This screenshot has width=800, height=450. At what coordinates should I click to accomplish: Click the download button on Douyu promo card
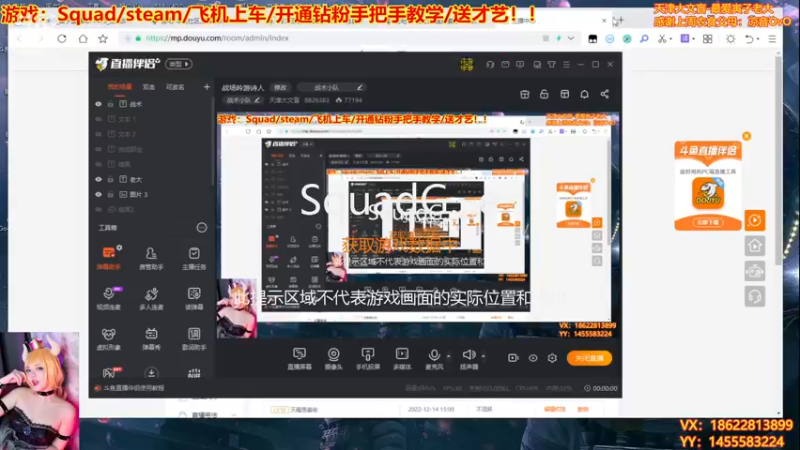click(x=708, y=222)
